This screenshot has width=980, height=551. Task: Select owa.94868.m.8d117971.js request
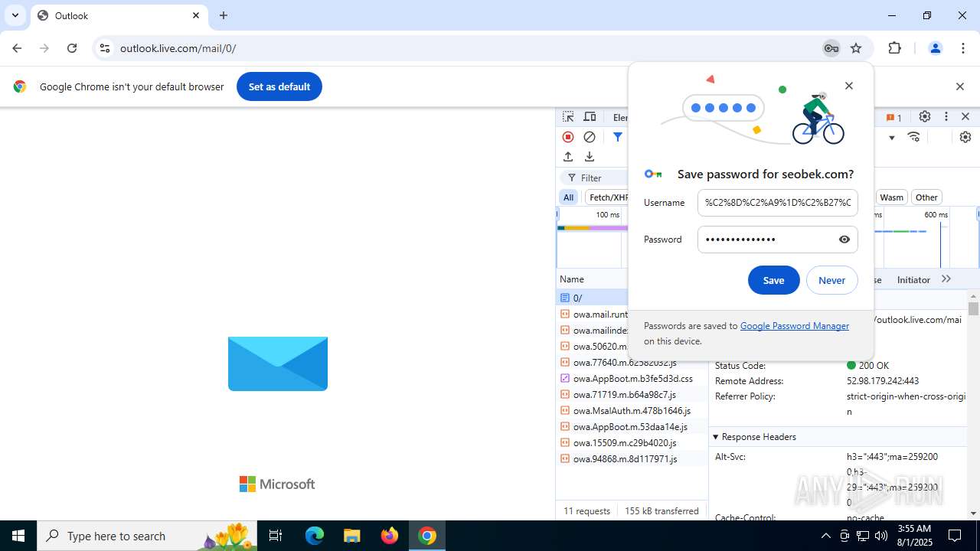[x=632, y=459]
